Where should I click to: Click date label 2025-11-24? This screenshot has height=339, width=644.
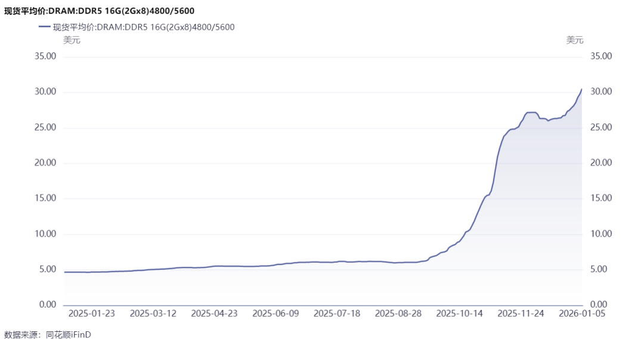point(521,313)
